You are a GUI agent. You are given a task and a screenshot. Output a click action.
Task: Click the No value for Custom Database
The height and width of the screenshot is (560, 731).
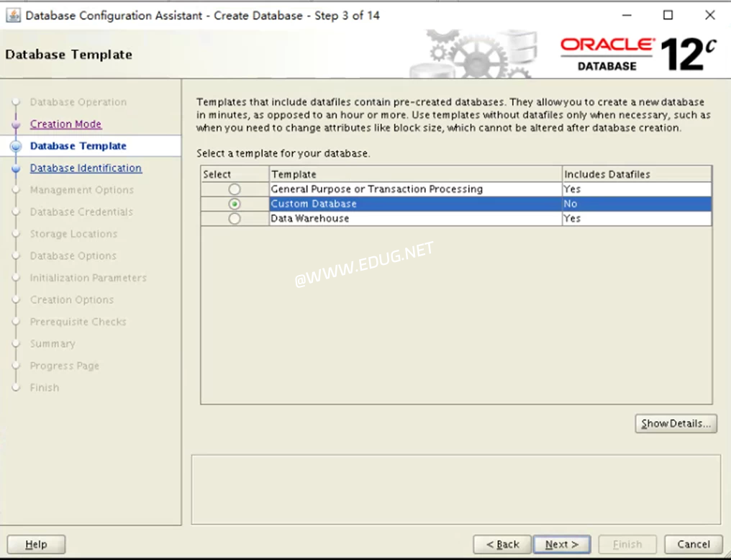click(570, 204)
